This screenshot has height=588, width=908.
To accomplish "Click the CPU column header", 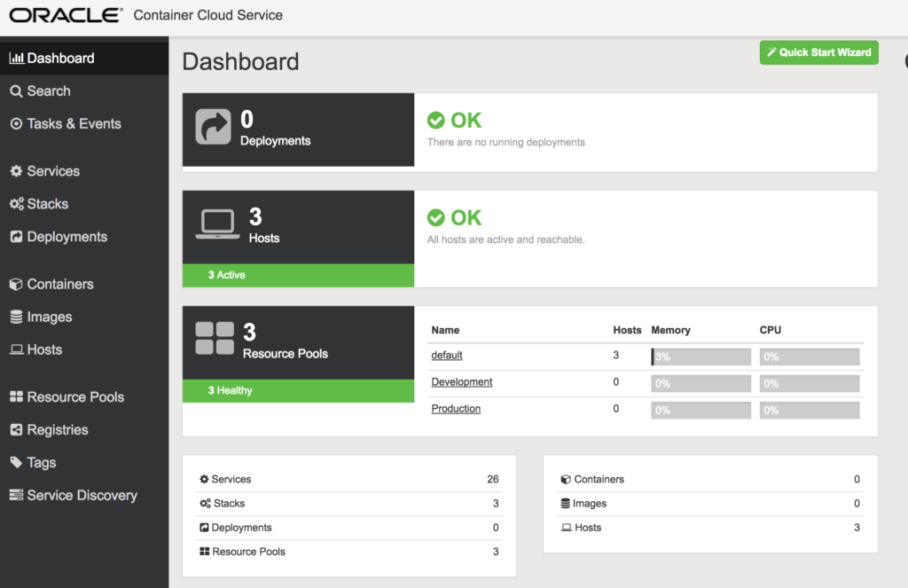I will tap(771, 330).
